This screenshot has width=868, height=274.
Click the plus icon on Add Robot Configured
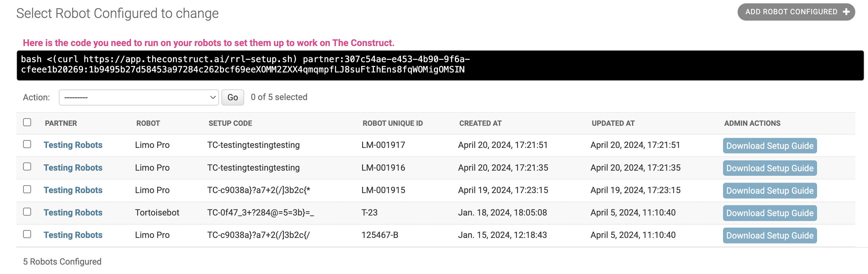[846, 12]
